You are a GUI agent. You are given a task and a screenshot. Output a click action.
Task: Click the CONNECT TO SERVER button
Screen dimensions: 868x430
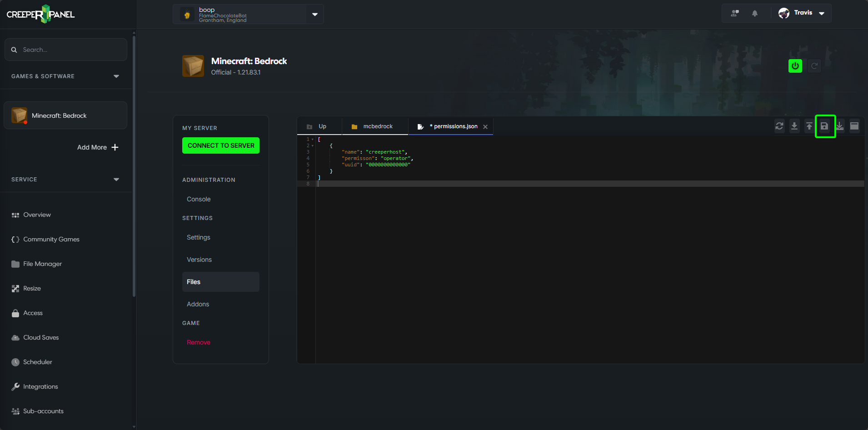pos(220,145)
